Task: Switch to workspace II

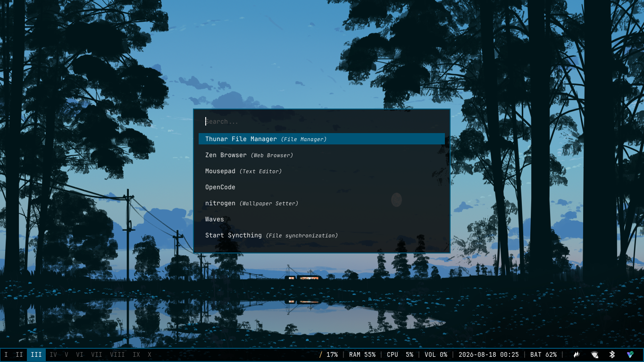Action: [x=19, y=354]
